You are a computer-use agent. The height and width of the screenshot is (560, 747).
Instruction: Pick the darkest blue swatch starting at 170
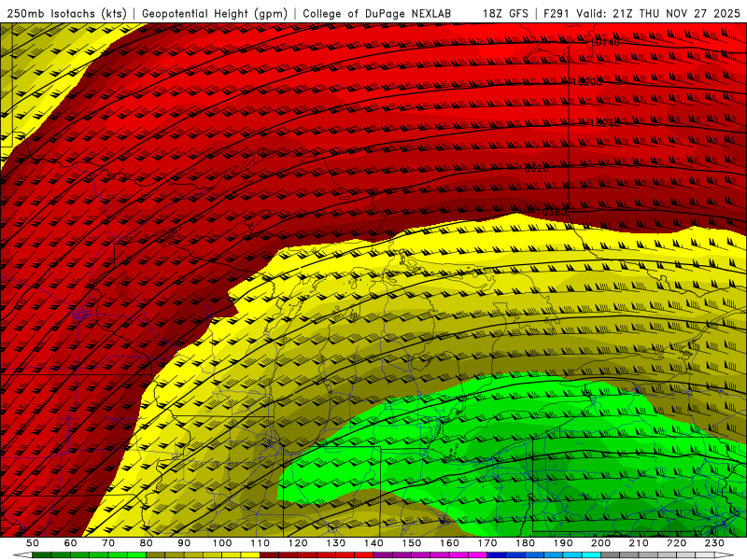(497, 554)
